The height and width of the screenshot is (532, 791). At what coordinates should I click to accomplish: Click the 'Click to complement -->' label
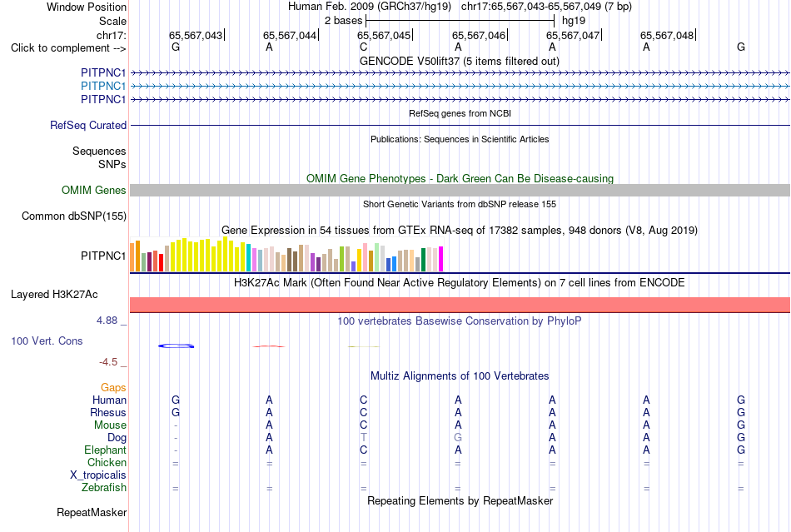(x=68, y=48)
